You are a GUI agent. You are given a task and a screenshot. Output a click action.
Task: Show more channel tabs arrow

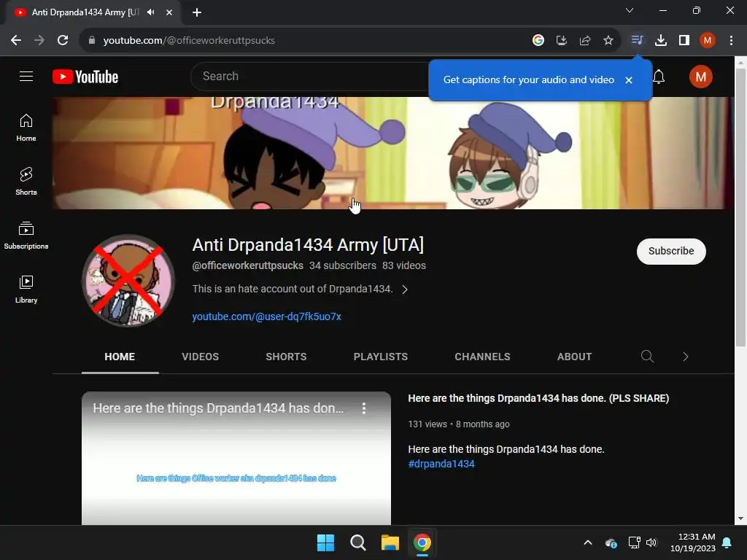click(x=686, y=357)
